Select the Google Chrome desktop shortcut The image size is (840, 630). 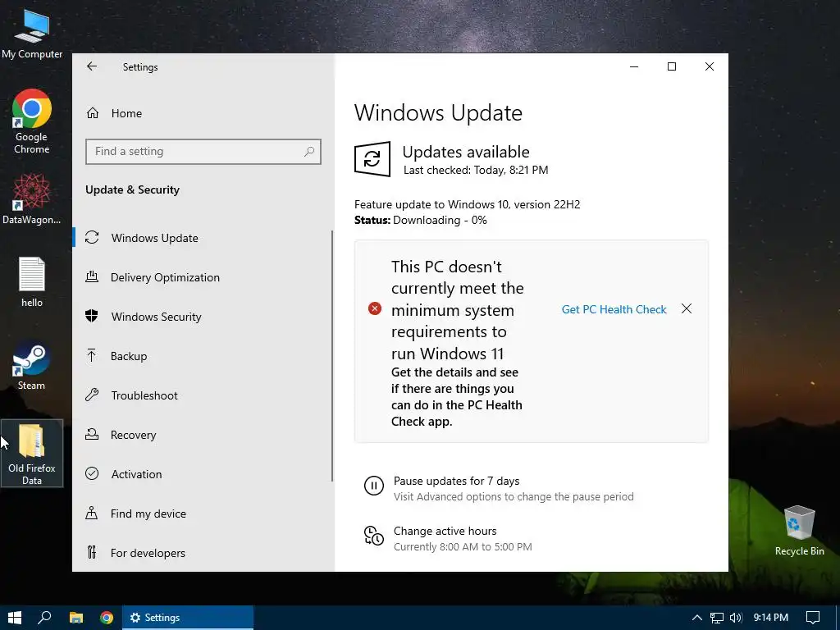point(32,121)
